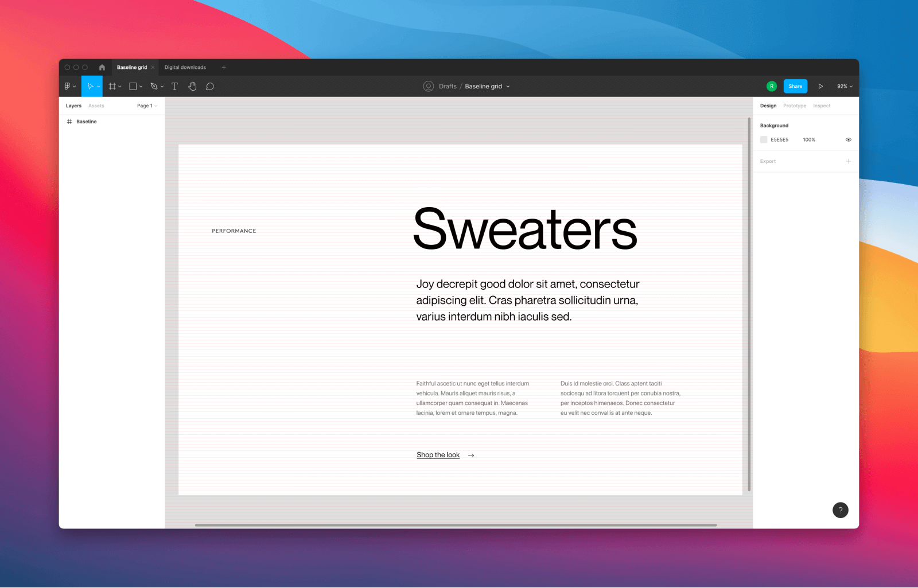Select the Sweaters heading text
The height and width of the screenshot is (588, 918).
point(525,229)
